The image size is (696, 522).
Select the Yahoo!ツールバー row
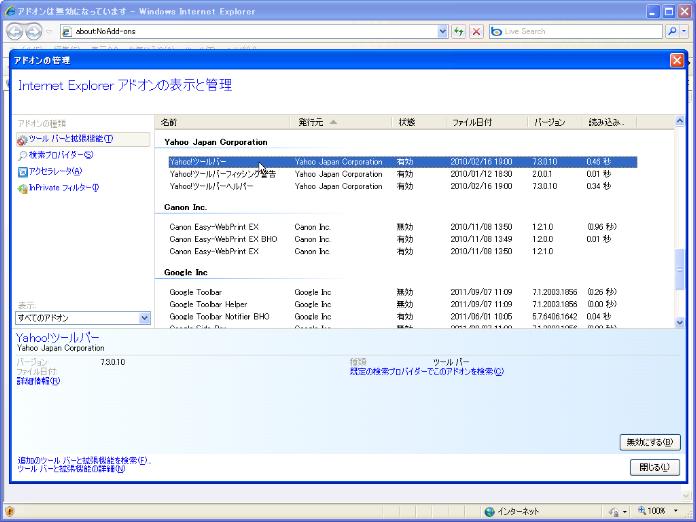pyautogui.click(x=403, y=162)
